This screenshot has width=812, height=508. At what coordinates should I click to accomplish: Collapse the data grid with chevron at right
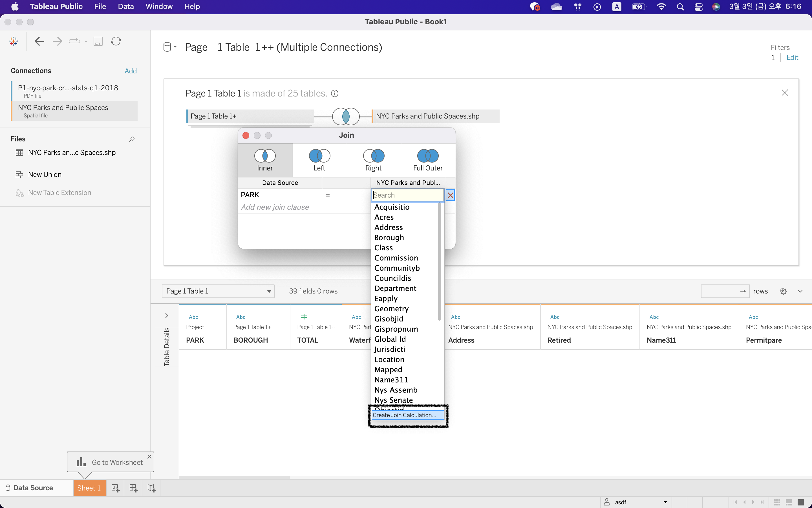(800, 291)
